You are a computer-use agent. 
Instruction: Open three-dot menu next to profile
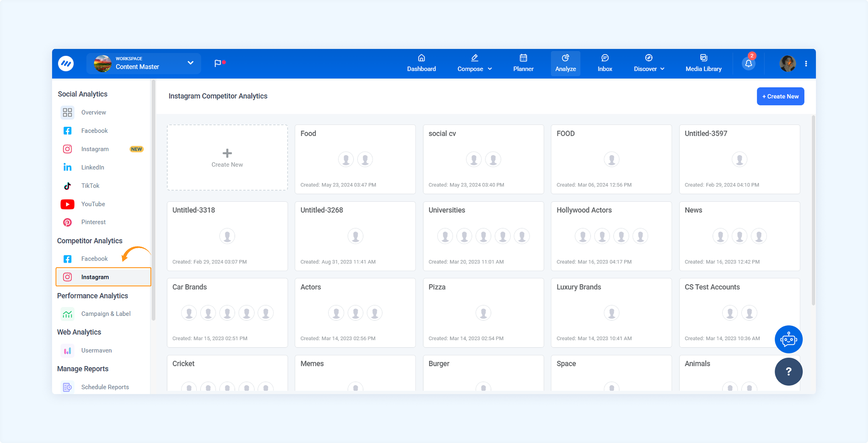point(806,63)
